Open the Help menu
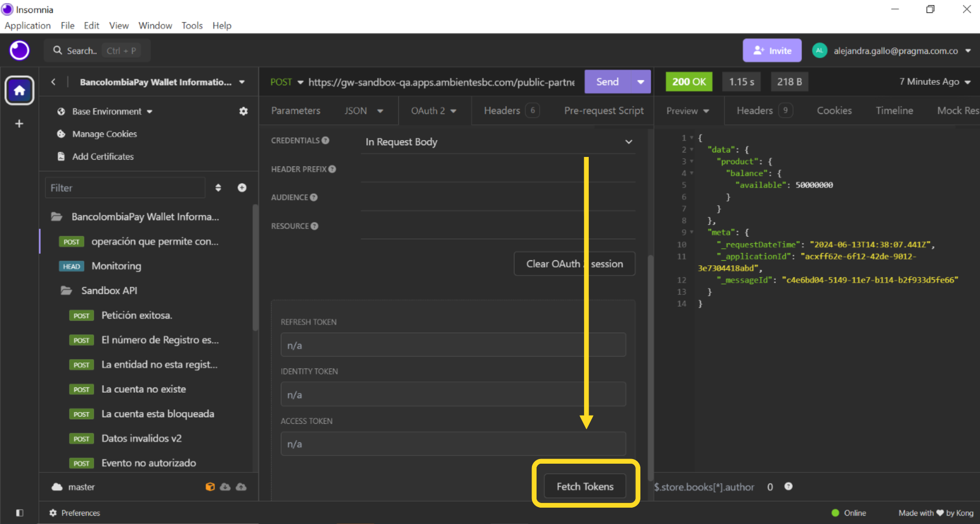This screenshot has height=524, width=980. coord(222,26)
